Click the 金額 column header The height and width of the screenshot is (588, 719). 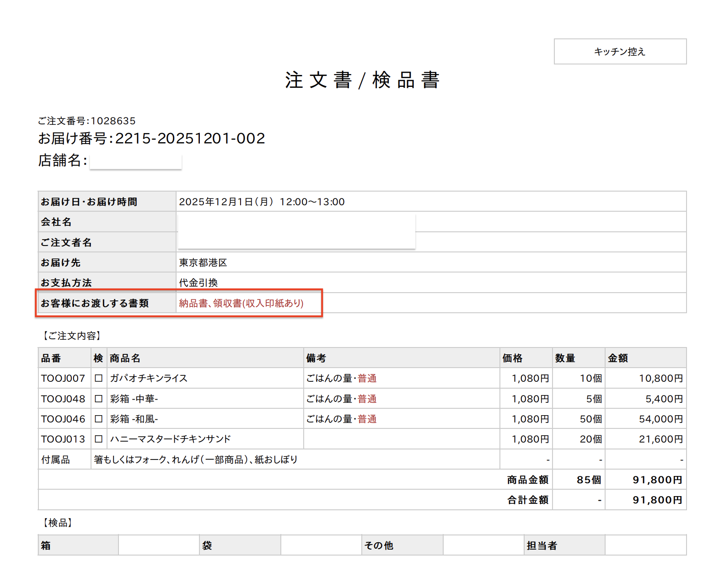[645, 358]
